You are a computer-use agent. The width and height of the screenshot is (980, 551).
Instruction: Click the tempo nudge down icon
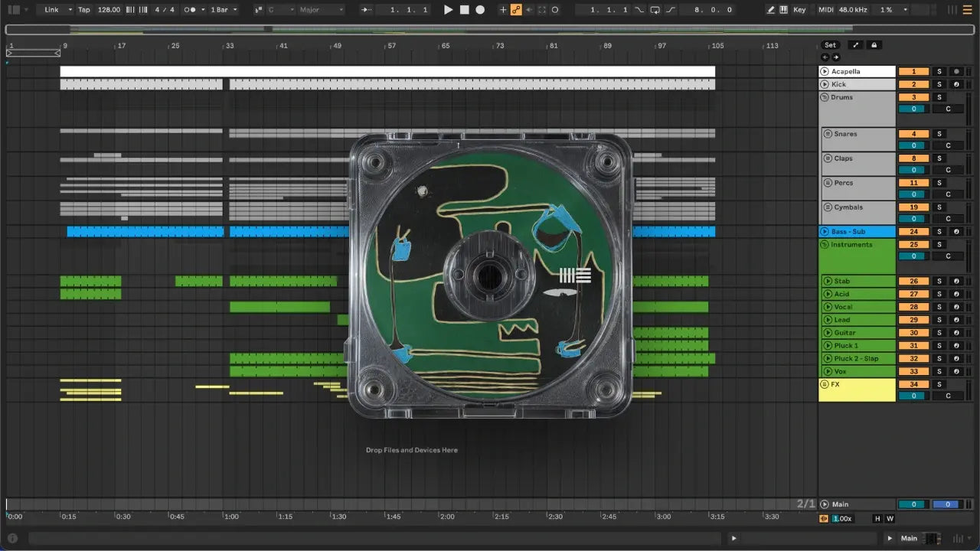pyautogui.click(x=129, y=10)
